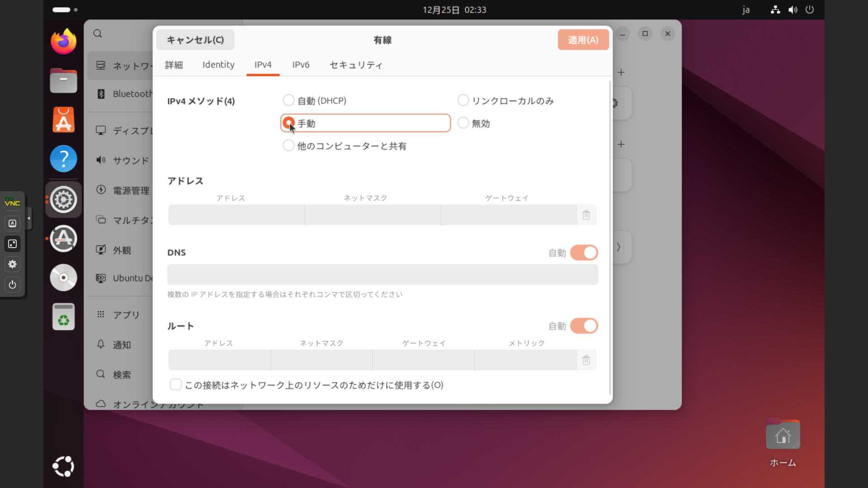Check use connection only for resources
868x488 pixels.
(176, 385)
